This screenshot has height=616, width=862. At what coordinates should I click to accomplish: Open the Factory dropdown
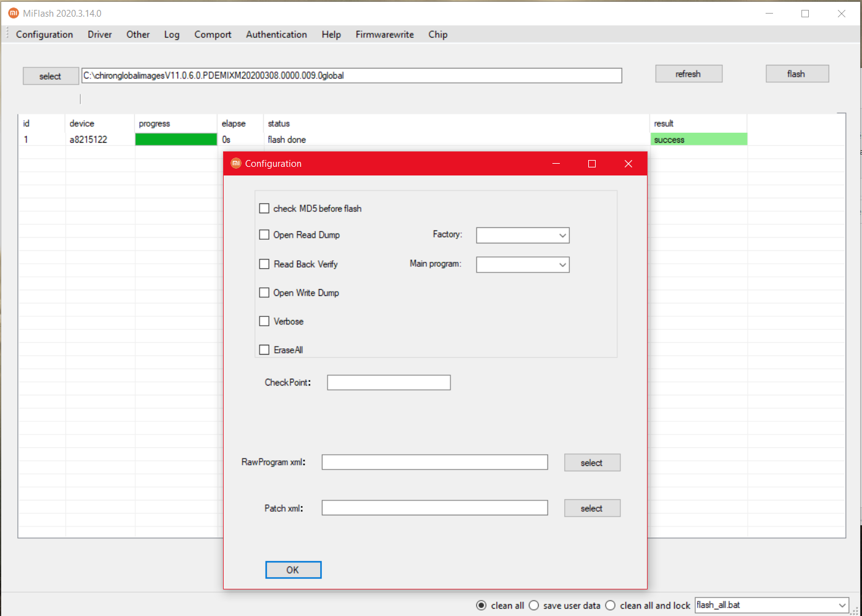click(x=562, y=235)
